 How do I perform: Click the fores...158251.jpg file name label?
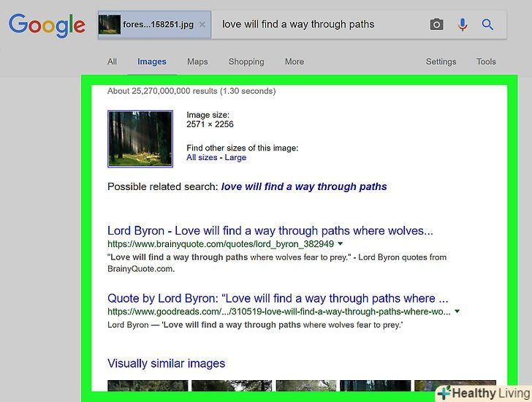(158, 24)
